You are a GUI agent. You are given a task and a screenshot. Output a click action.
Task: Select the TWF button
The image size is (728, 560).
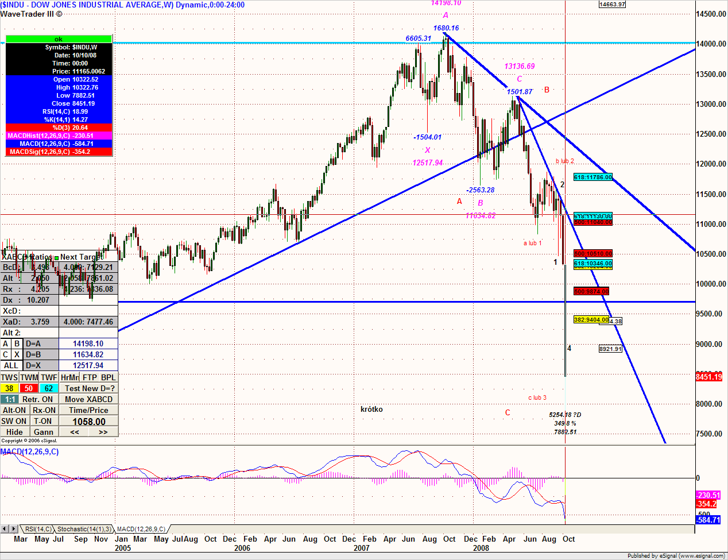click(x=49, y=377)
